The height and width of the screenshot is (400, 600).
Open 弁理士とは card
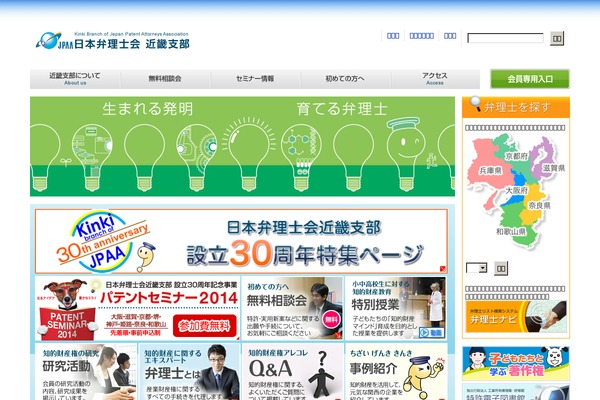(189, 372)
